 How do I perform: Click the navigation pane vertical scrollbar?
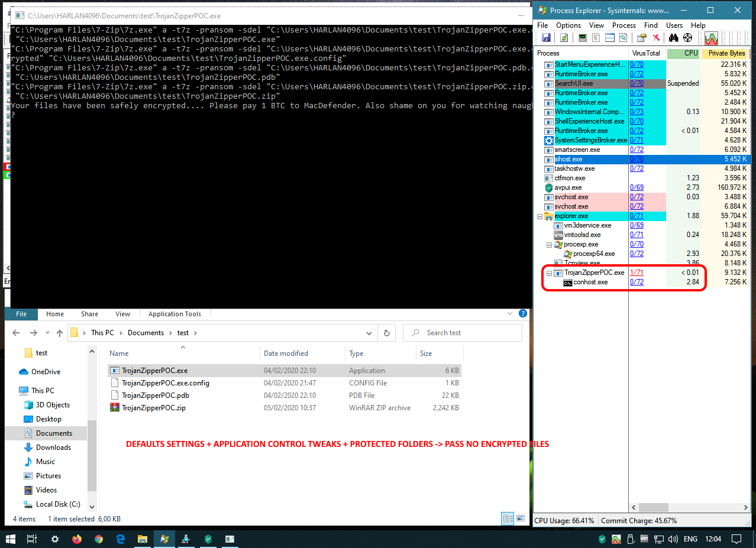(92, 455)
